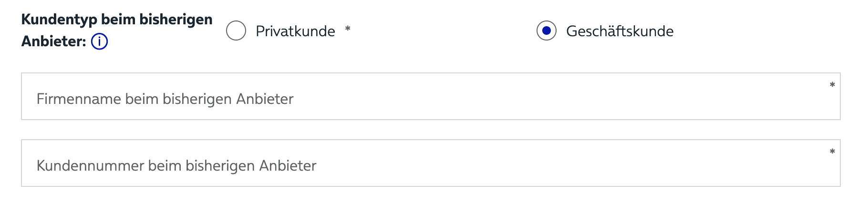Screen dimensions: 868x204
Task: Keep Geschäftskunde chosen via its filled circle
Action: click(x=547, y=31)
